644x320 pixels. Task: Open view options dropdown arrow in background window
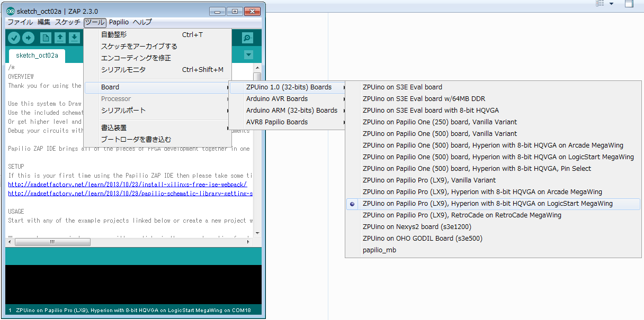[x=612, y=4]
